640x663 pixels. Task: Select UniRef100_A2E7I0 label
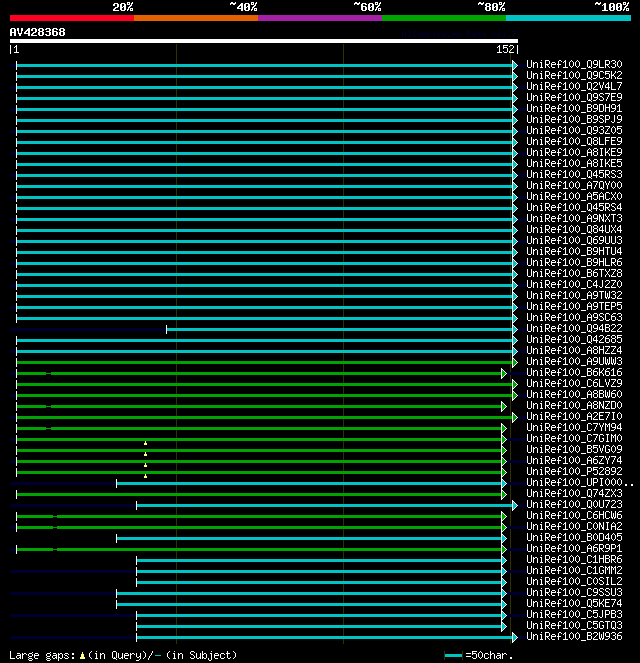[x=574, y=416]
